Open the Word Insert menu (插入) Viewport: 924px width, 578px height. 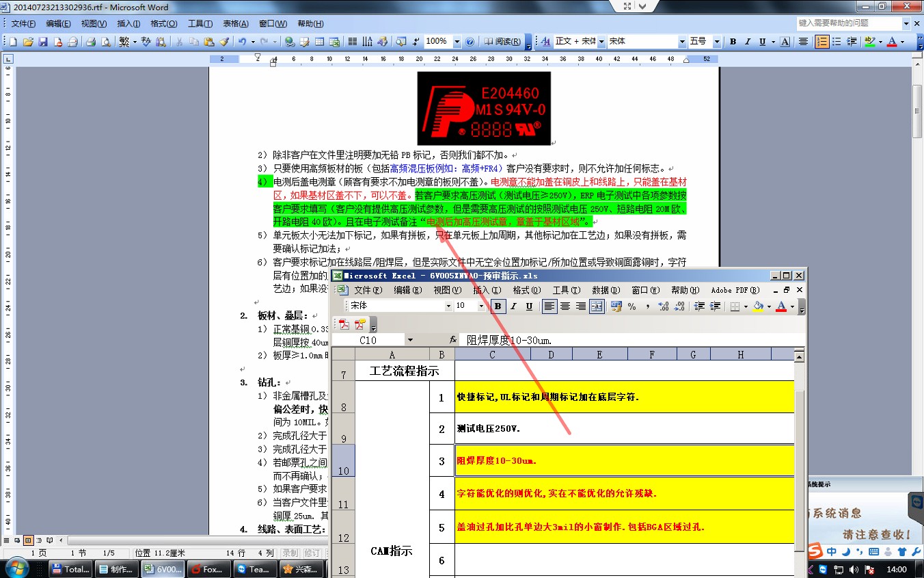click(x=128, y=24)
